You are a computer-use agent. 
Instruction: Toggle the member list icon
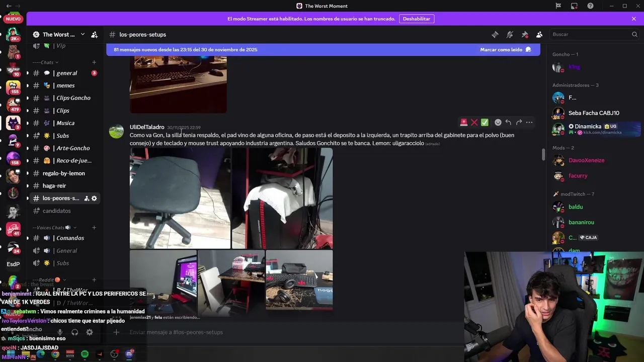[539, 35]
